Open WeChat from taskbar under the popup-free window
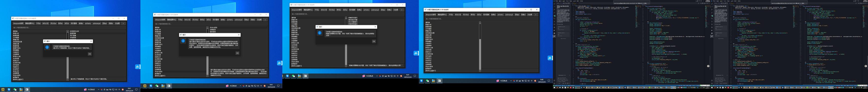The image size is (868, 92). (x=428, y=81)
